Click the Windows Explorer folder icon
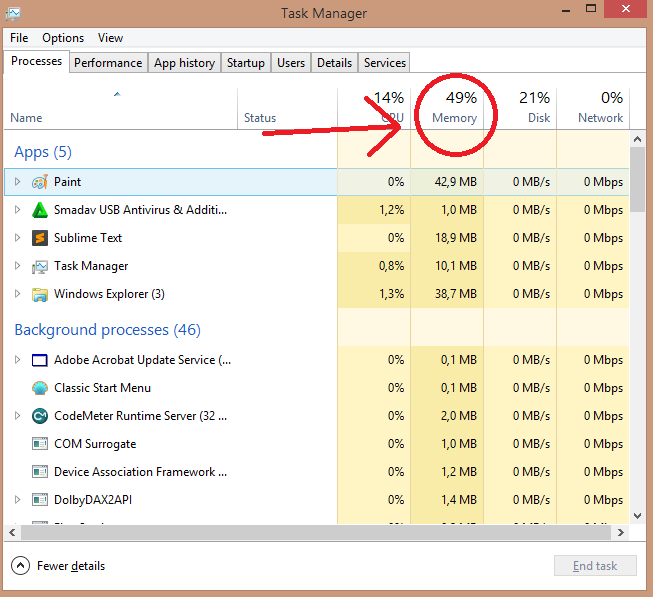Viewport: 653px width, 597px height. tap(40, 294)
